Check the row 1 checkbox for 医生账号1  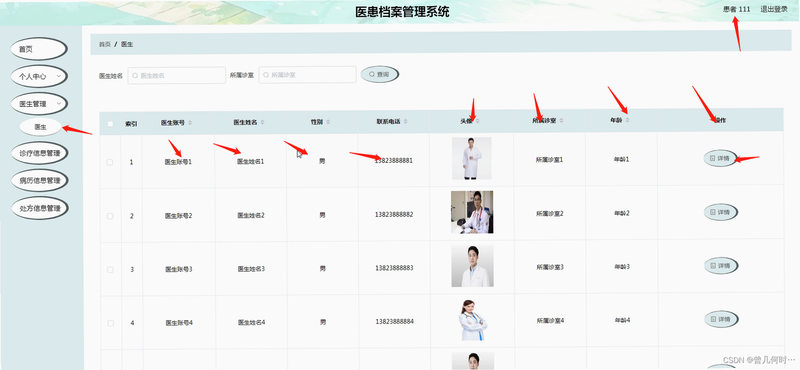pyautogui.click(x=110, y=162)
